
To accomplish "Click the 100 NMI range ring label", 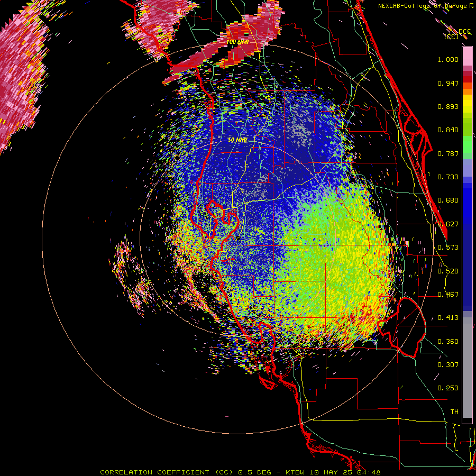I will 237,42.
